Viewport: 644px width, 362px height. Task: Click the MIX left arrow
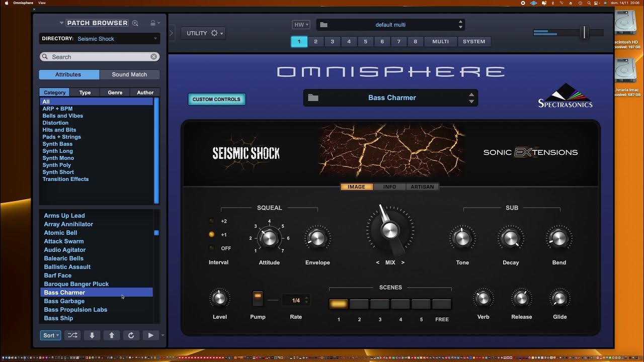click(x=378, y=262)
